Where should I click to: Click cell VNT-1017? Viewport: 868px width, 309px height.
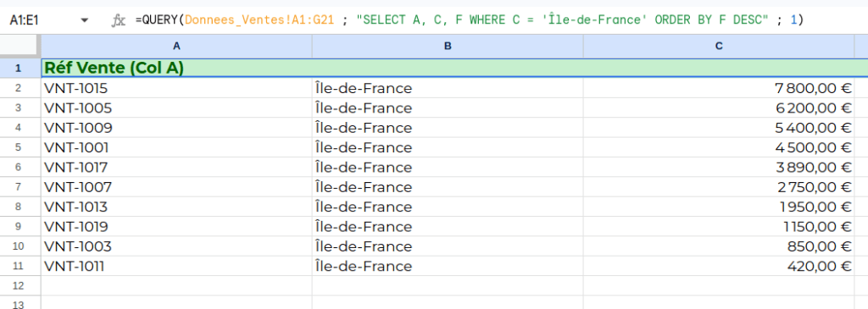[176, 167]
